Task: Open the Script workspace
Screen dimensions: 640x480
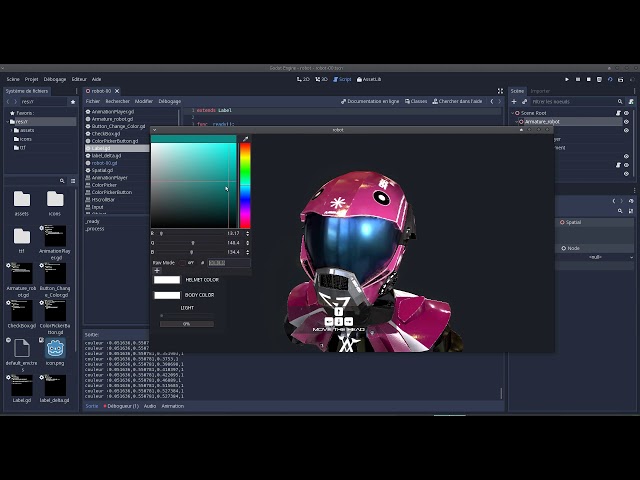Action: tap(342, 79)
